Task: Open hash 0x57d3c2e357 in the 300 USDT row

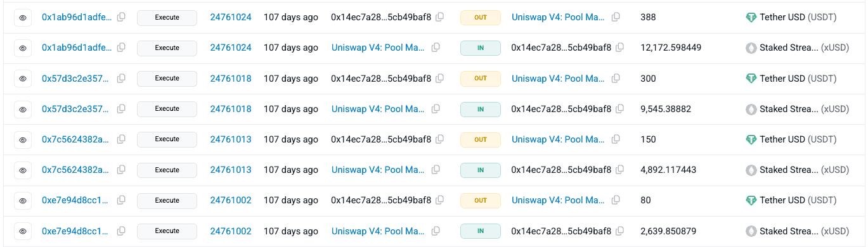Action: [77, 79]
